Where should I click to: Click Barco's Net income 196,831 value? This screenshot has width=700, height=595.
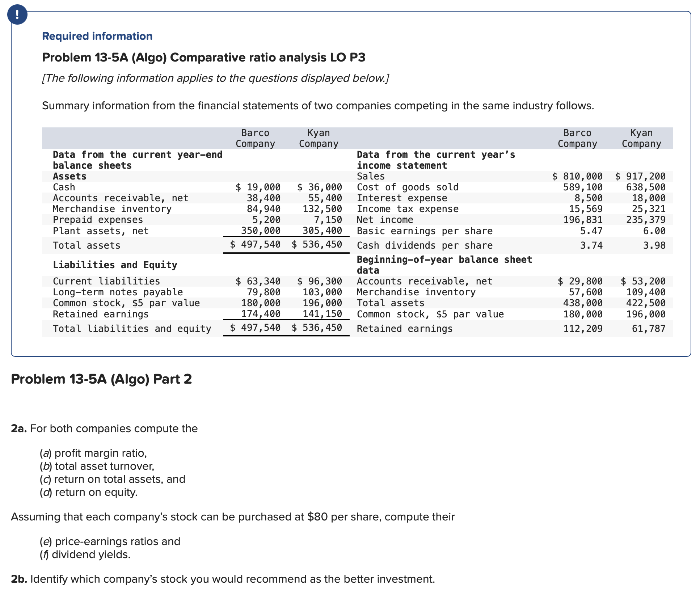[583, 220]
